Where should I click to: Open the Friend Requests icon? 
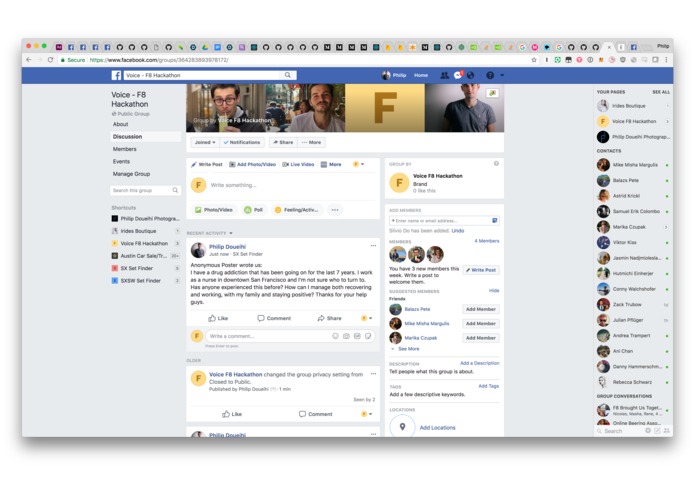[444, 75]
